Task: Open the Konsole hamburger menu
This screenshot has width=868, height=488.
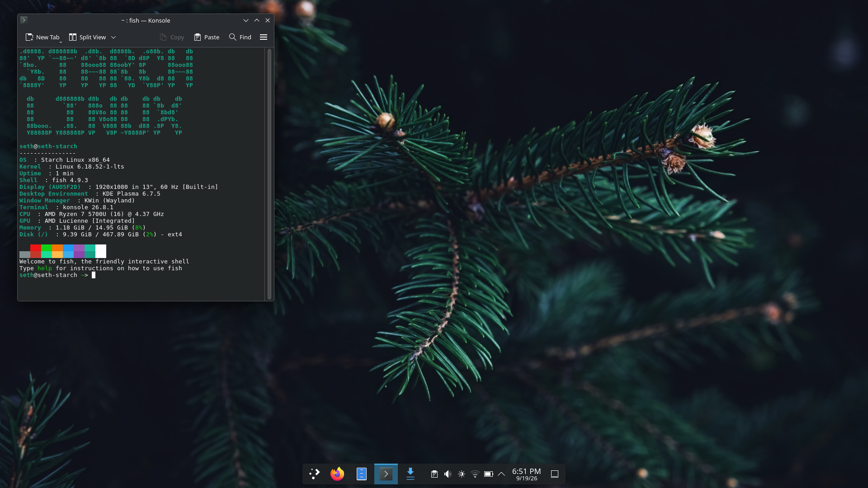Action: click(264, 37)
